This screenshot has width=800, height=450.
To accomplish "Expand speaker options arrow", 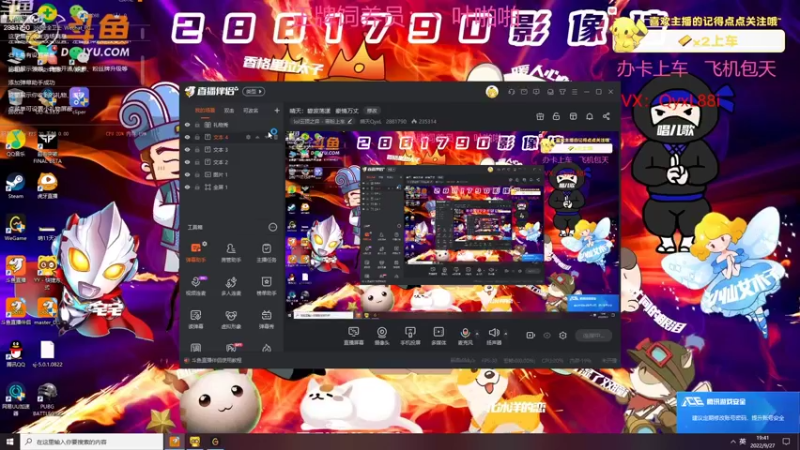I will tap(506, 334).
